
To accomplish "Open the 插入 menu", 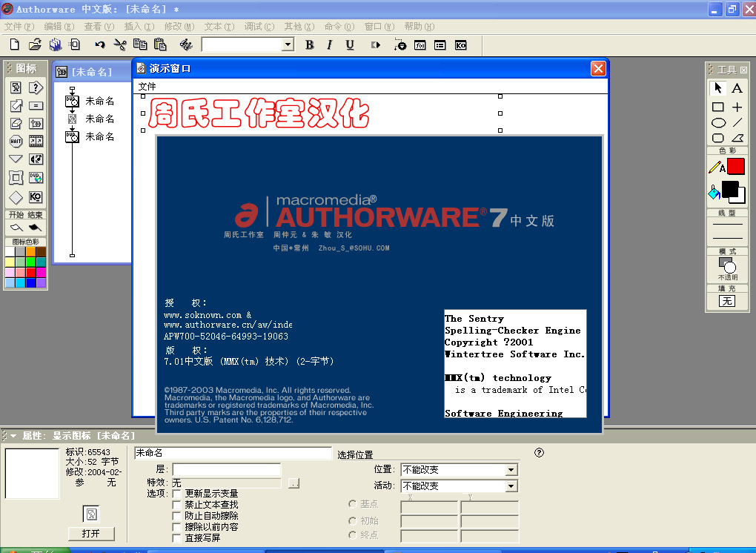I will tap(139, 27).
